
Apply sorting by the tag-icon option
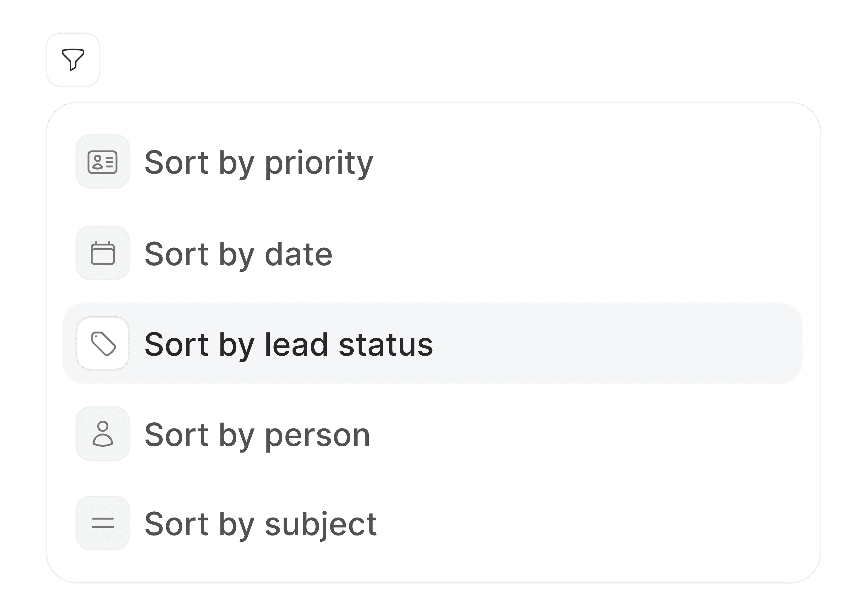432,344
